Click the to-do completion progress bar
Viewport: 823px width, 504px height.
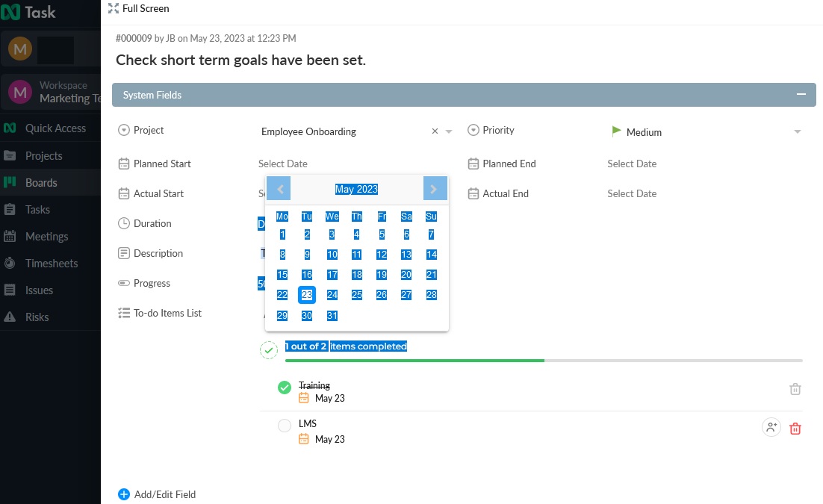pos(544,361)
